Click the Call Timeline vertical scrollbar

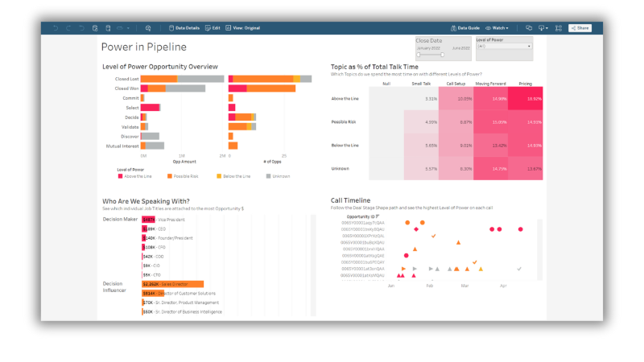pyautogui.click(x=540, y=249)
